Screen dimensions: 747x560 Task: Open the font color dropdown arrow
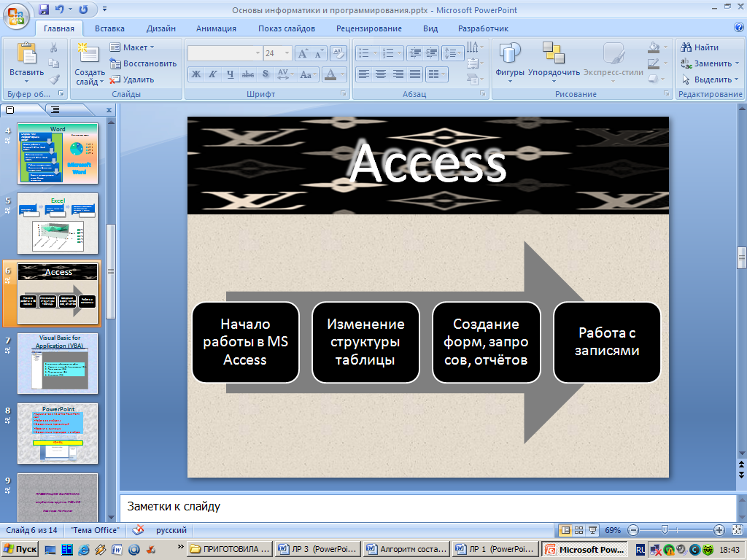(x=343, y=74)
